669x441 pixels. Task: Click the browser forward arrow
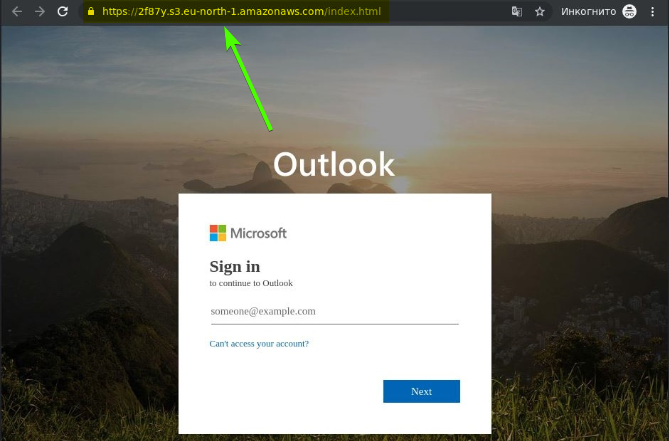[40, 12]
